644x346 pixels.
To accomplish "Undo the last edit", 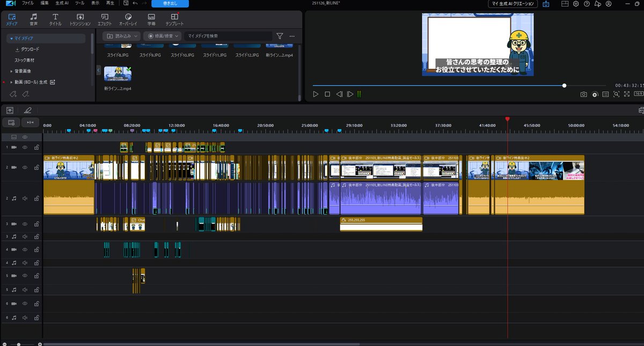I will (x=135, y=3).
